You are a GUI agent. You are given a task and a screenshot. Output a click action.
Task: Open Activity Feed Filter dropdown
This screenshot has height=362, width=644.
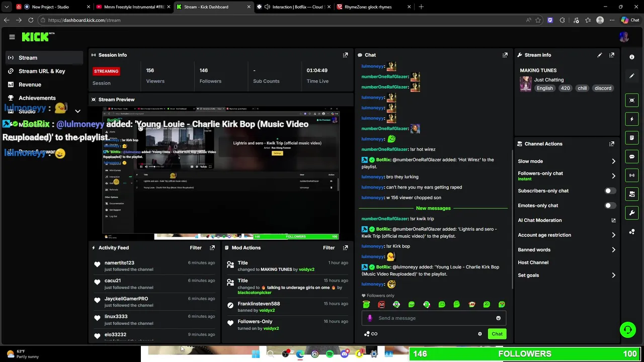pyautogui.click(x=195, y=247)
